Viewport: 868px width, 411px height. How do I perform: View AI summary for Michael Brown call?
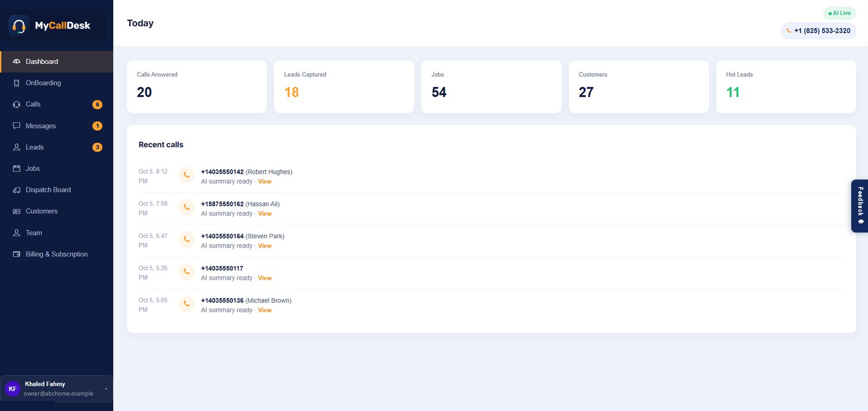coord(265,310)
